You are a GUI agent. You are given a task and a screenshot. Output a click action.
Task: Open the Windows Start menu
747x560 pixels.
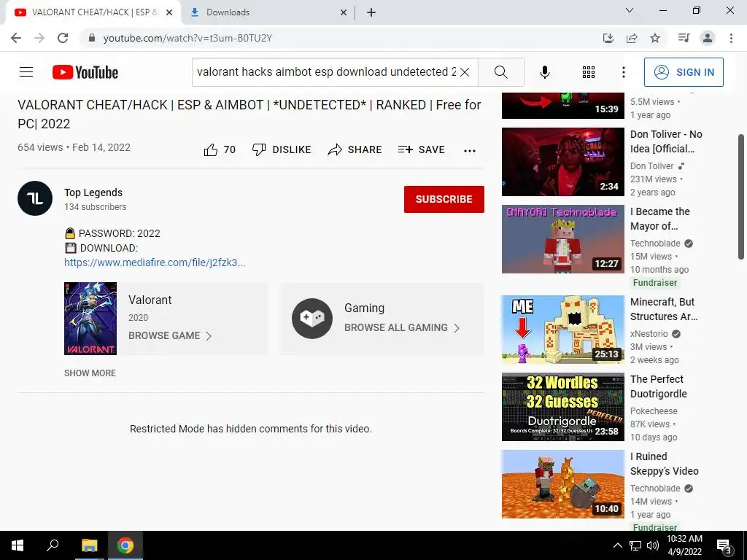[x=18, y=545]
